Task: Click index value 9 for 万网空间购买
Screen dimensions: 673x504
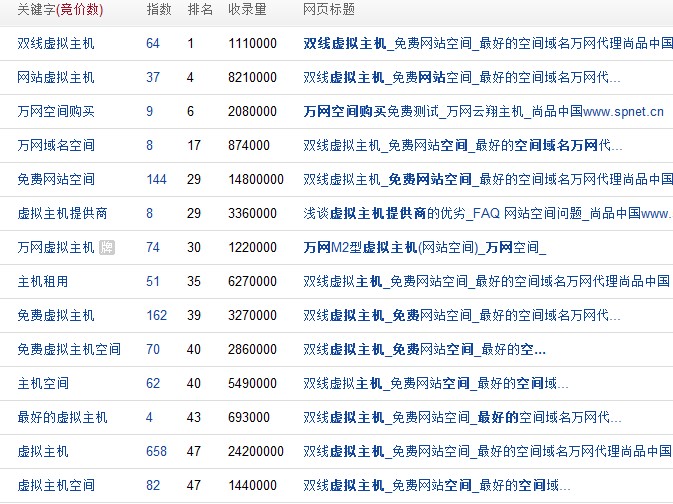Action: [x=149, y=111]
